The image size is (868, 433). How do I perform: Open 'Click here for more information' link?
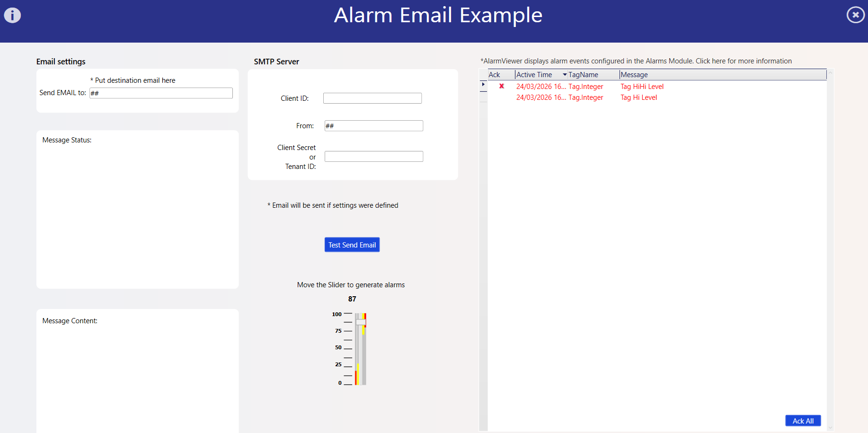pos(743,61)
